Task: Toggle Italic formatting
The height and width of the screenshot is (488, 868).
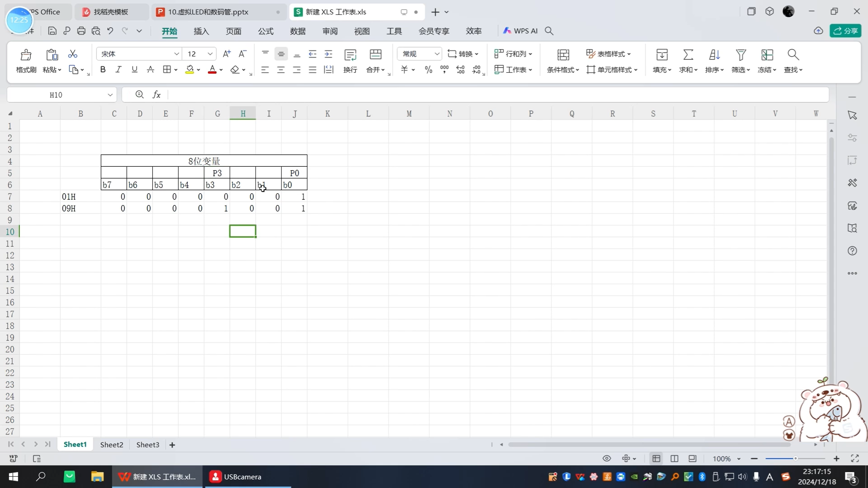Action: (x=118, y=70)
